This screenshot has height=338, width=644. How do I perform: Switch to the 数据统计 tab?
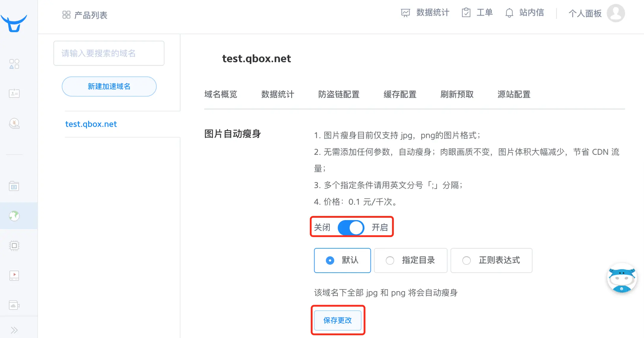point(278,94)
